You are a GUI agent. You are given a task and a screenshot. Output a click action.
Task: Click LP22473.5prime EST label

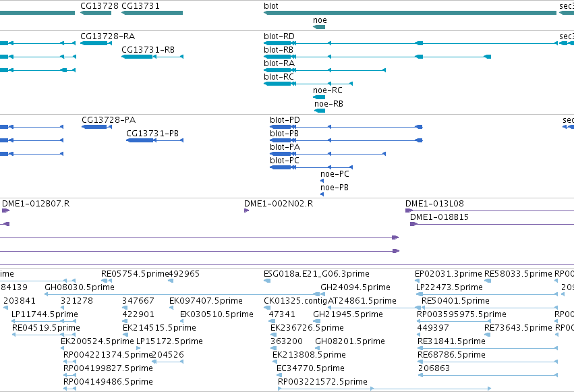(449, 287)
